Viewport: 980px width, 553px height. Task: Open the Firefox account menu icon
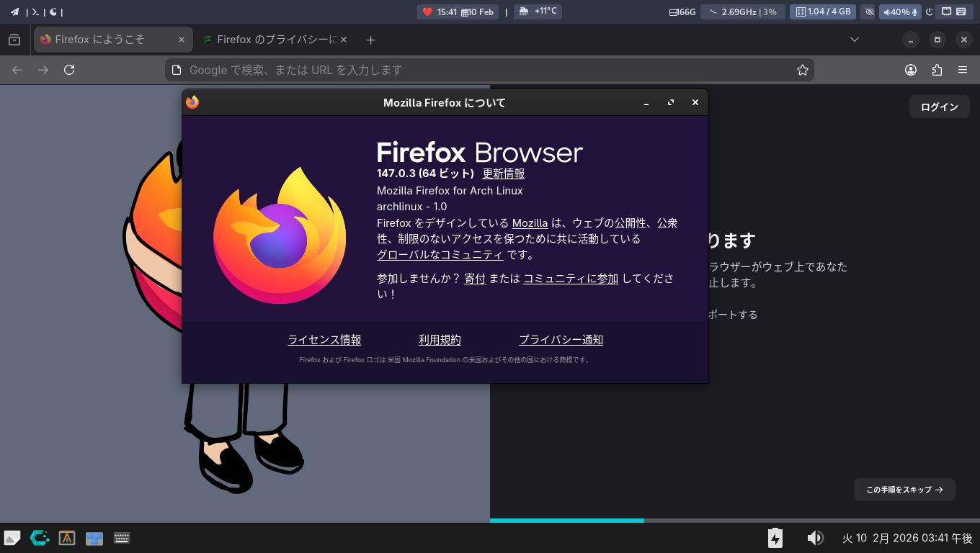coord(911,70)
